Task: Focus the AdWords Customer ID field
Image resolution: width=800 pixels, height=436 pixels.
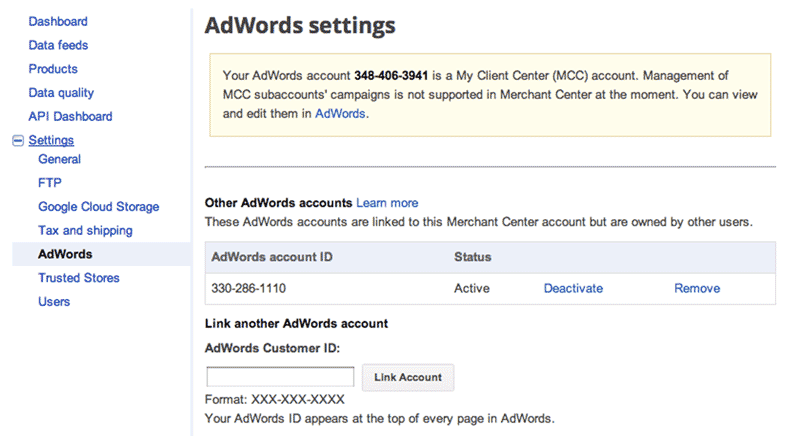Action: pyautogui.click(x=280, y=377)
